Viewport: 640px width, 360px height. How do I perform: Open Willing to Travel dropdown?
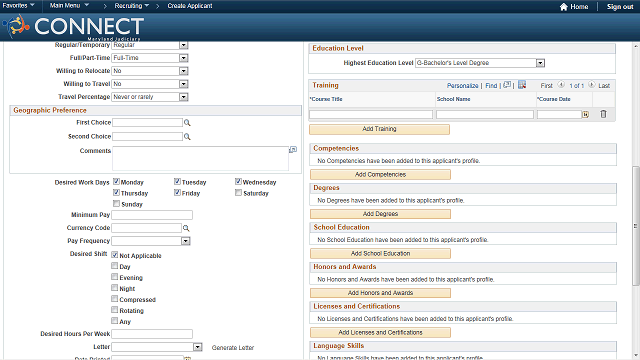(x=184, y=84)
